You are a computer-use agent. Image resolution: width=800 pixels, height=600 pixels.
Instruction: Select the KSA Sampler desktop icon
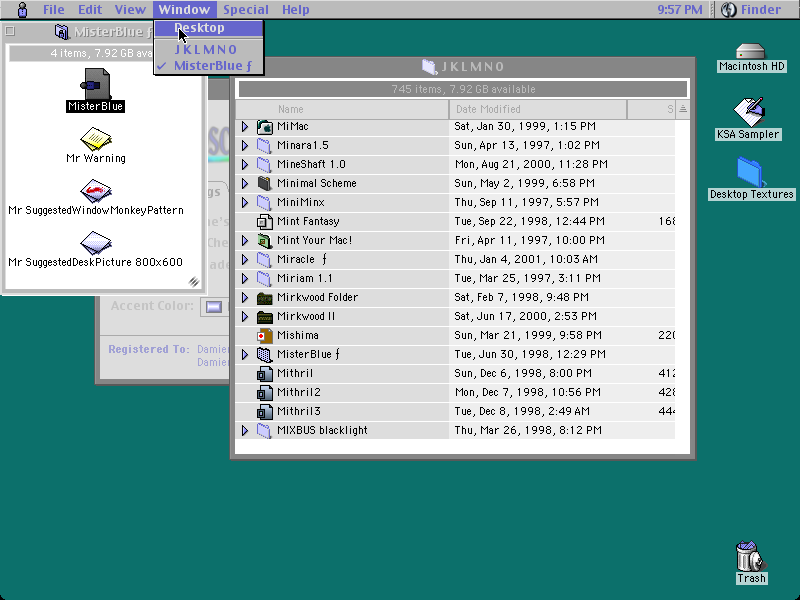(748, 111)
